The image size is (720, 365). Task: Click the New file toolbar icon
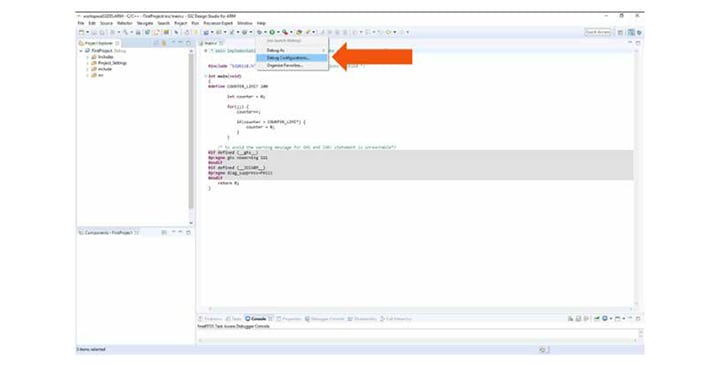coord(81,32)
